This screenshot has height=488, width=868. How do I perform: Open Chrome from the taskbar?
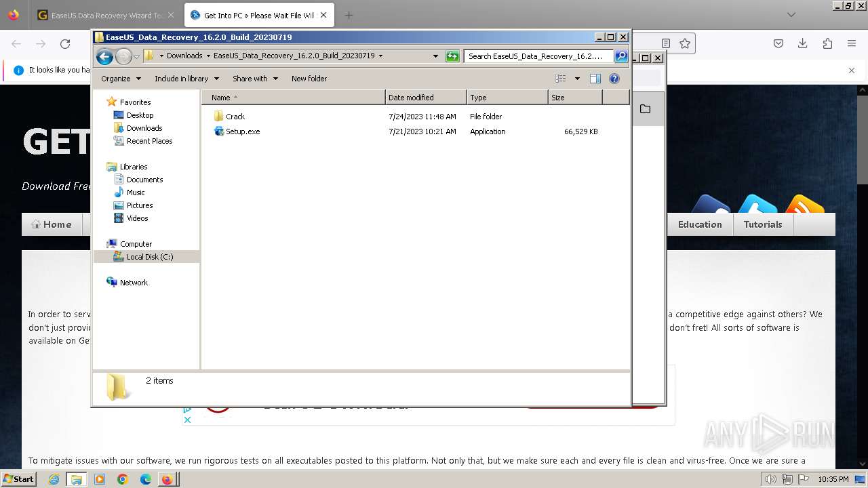[122, 479]
